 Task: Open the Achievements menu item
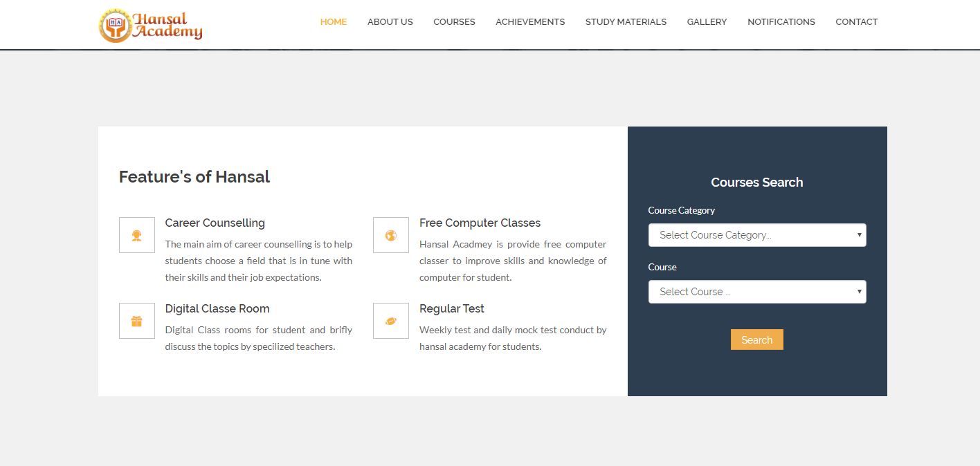coord(530,22)
